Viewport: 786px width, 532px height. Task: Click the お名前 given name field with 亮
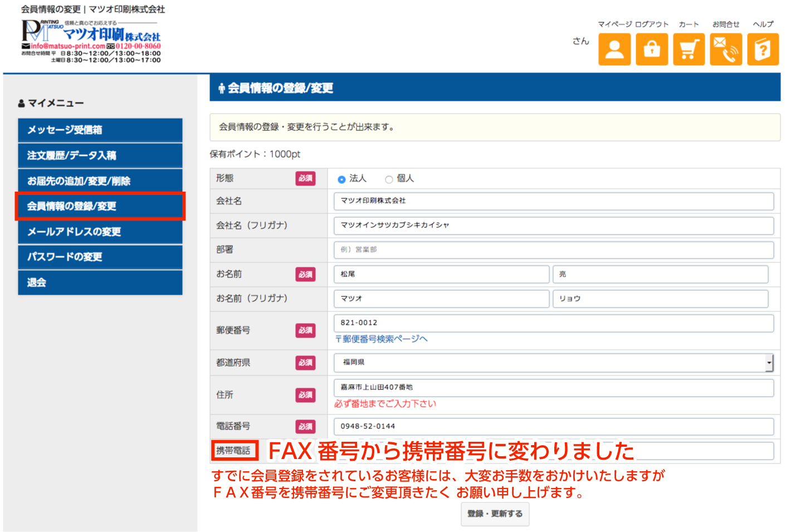[x=661, y=274]
